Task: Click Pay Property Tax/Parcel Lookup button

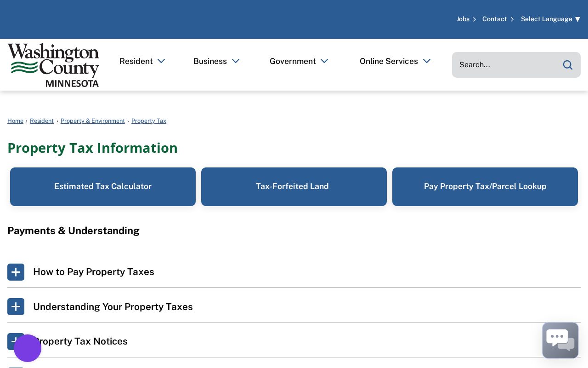Action: pyautogui.click(x=485, y=187)
